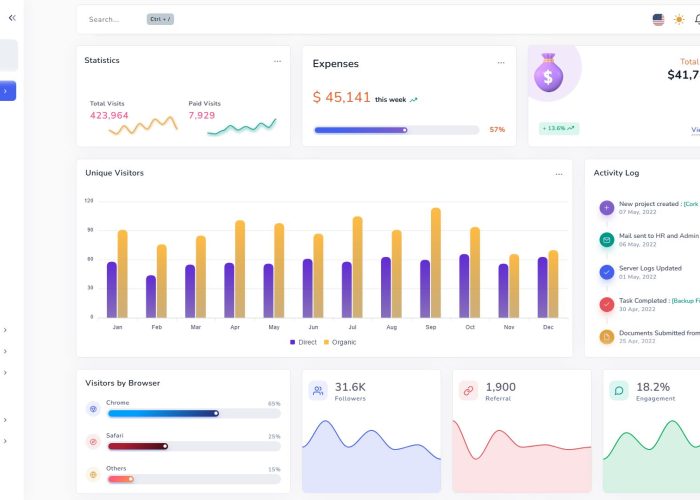The image size is (700, 500).
Task: Click the Ctrl + / shortcut badge
Action: click(x=160, y=19)
